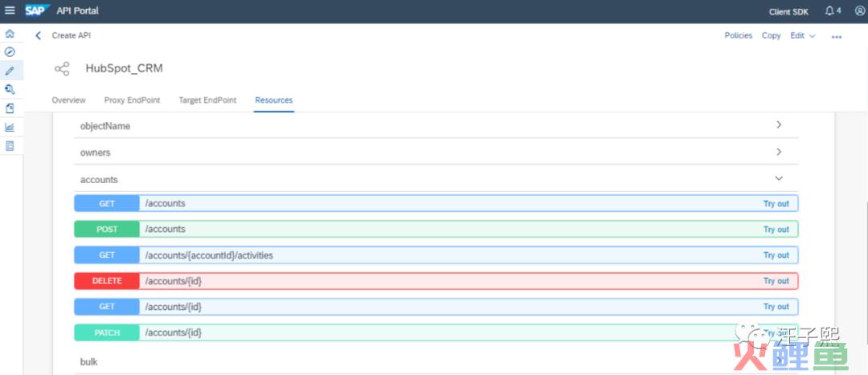Expand the objectName resource group
This screenshot has width=868, height=375.
click(x=778, y=125)
